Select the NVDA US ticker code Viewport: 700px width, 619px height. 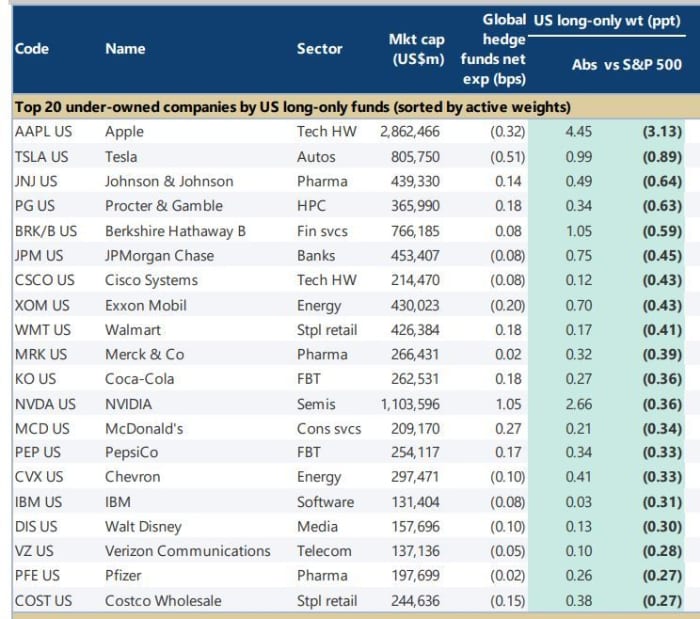tap(45, 404)
